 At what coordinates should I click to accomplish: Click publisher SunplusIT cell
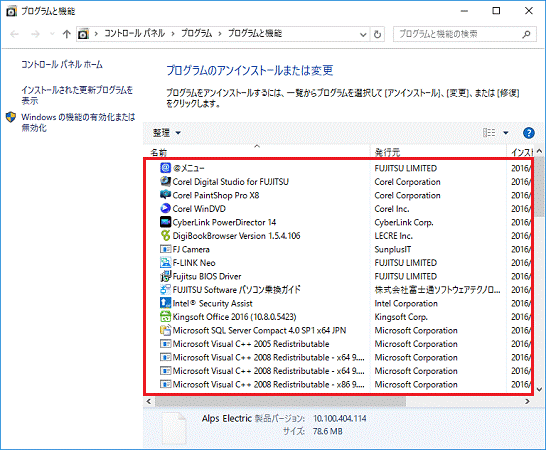(392, 249)
